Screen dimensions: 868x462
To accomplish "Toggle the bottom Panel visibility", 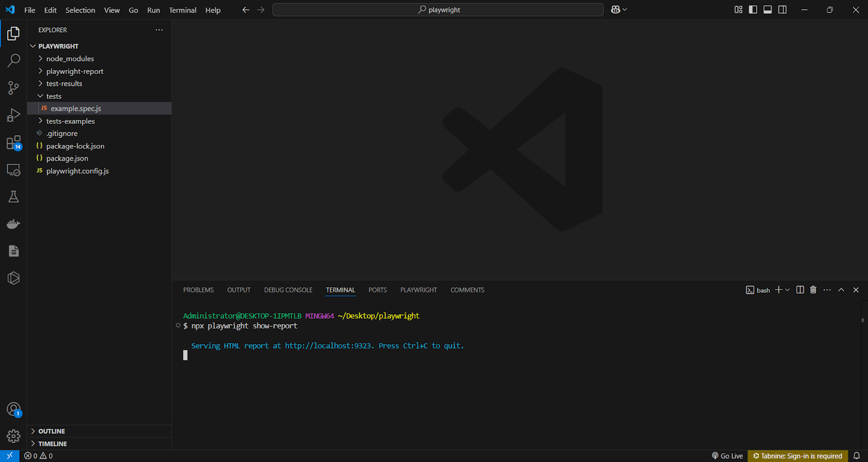I will pos(768,10).
